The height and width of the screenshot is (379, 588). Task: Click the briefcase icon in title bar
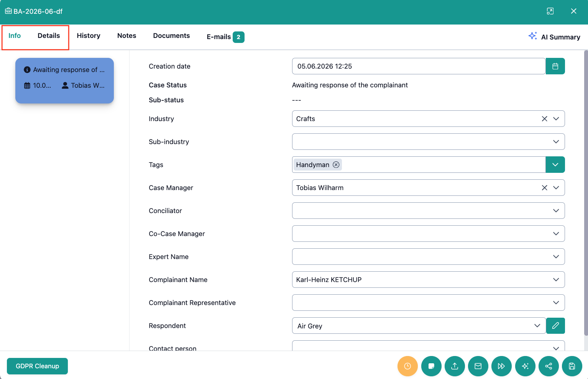(8, 11)
